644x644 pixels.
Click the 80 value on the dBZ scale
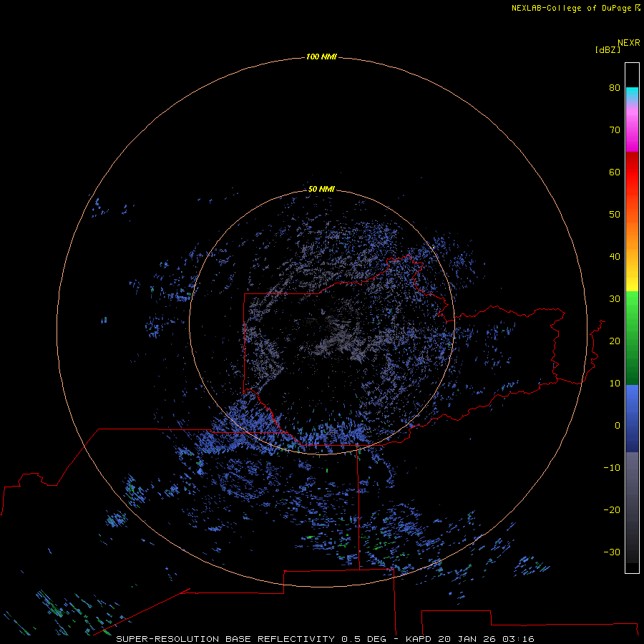pyautogui.click(x=615, y=87)
